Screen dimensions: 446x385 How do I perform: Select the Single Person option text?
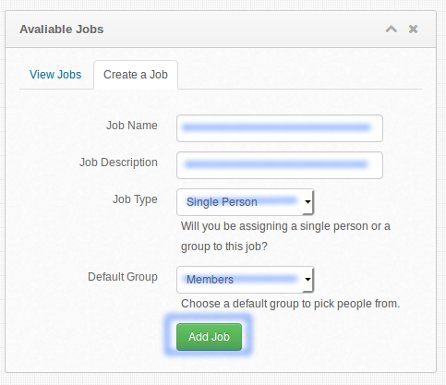click(x=222, y=202)
